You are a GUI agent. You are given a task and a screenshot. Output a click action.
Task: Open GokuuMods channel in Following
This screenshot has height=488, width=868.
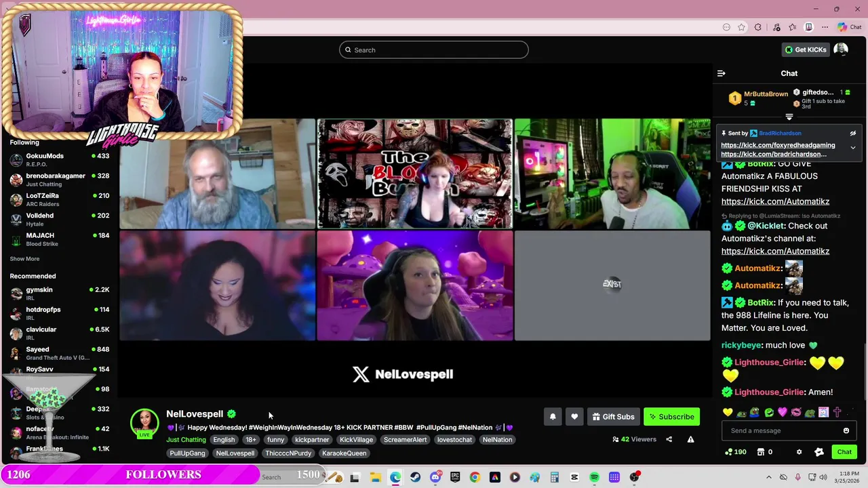tap(59, 160)
